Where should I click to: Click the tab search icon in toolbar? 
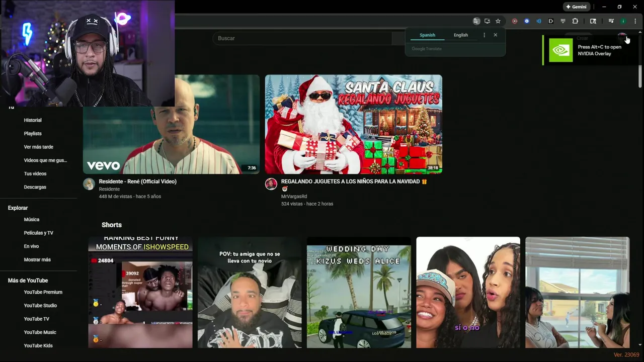coord(593,21)
